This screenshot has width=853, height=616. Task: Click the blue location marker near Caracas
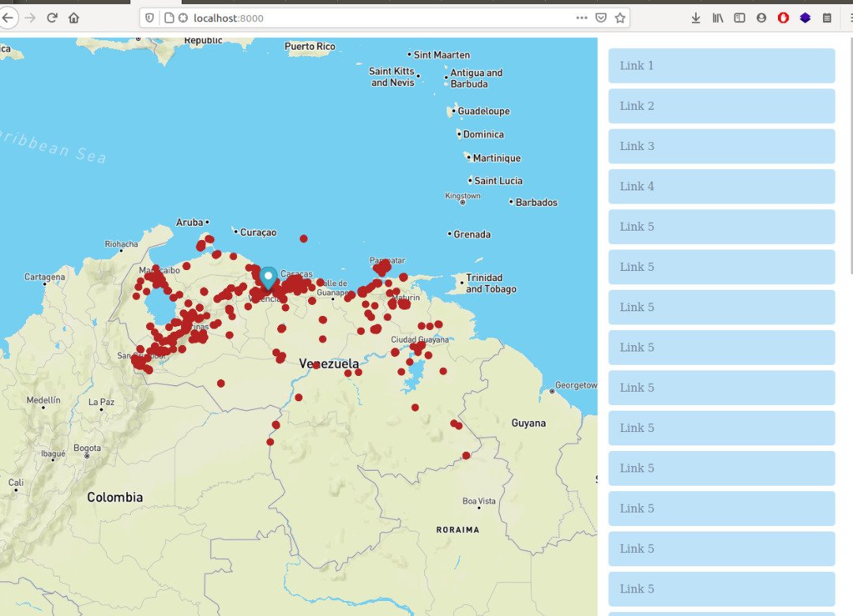click(268, 278)
